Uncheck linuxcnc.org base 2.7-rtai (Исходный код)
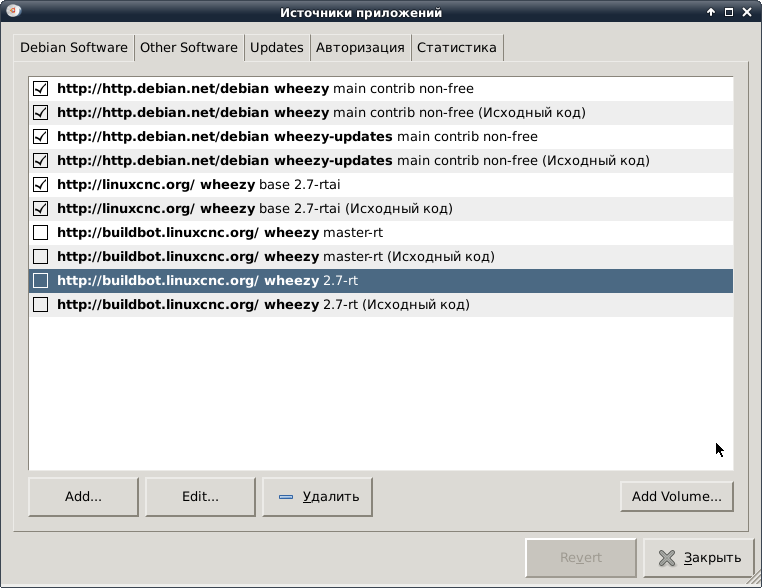The width and height of the screenshot is (762, 588). (40, 208)
